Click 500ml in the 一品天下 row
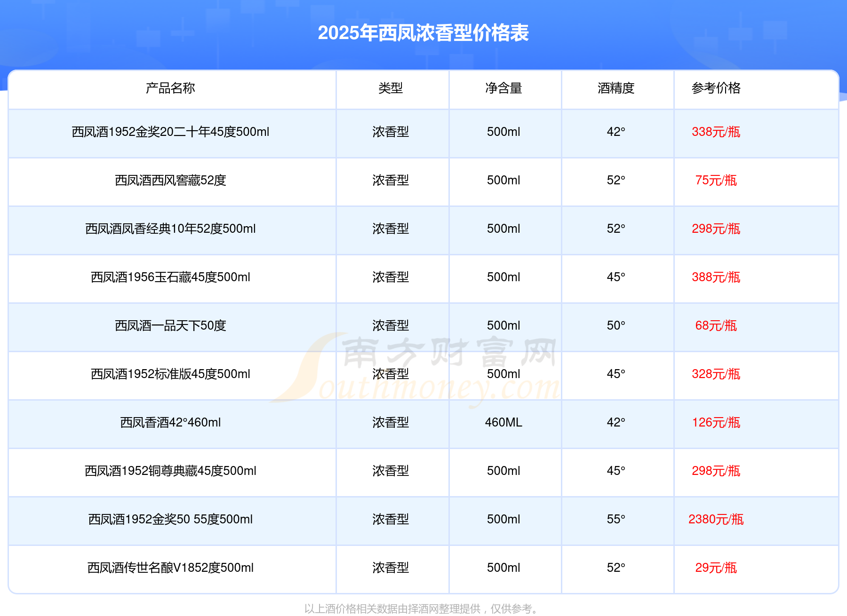This screenshot has width=847, height=616. [503, 325]
